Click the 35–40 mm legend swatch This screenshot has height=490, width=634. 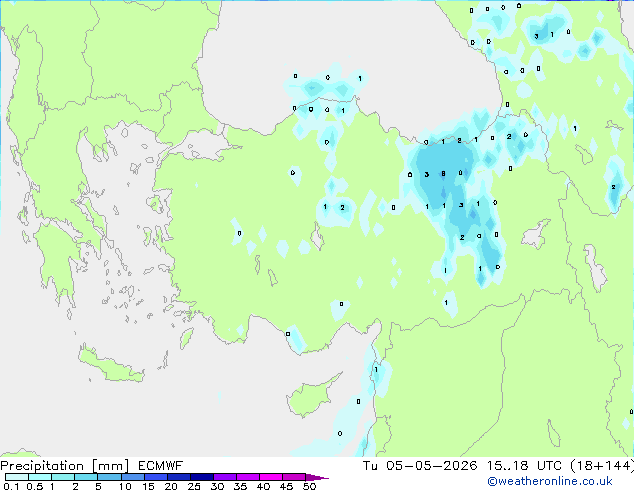click(248, 477)
